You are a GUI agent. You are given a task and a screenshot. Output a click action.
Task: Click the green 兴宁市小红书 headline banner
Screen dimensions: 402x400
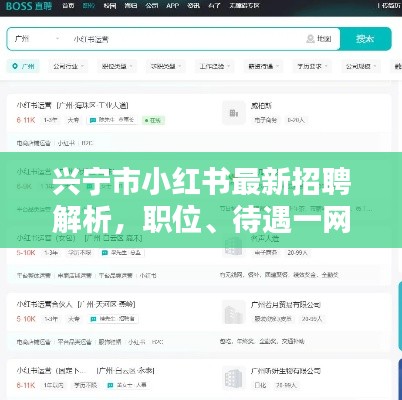click(201, 200)
